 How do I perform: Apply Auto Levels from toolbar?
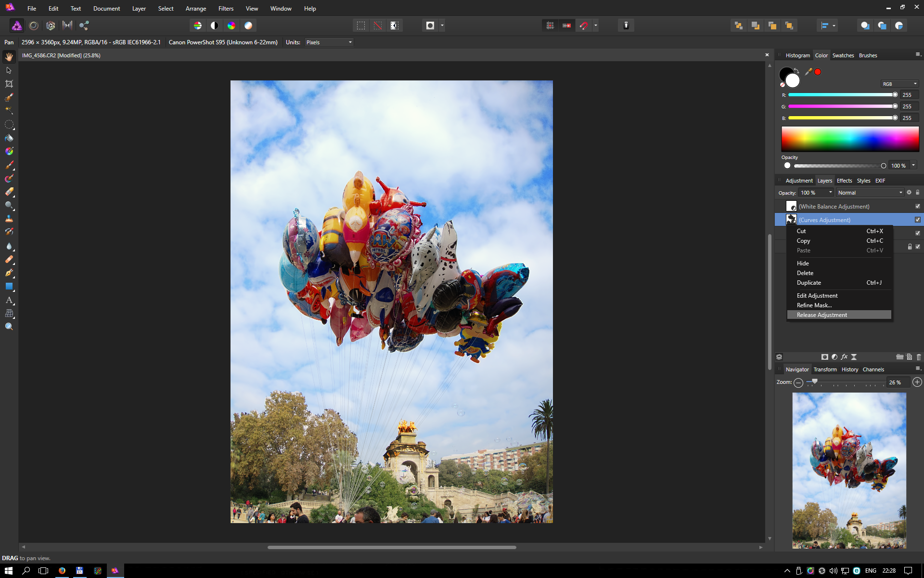pos(198,26)
